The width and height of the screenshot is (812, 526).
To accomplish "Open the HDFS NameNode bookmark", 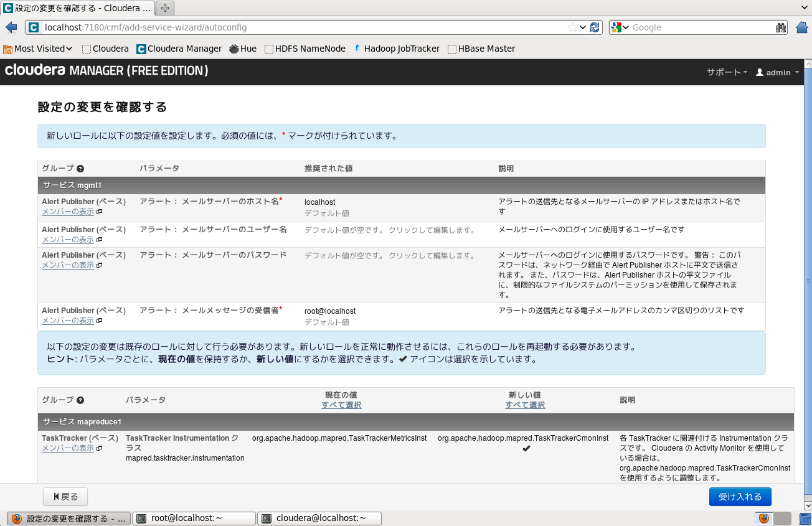I will pos(305,49).
